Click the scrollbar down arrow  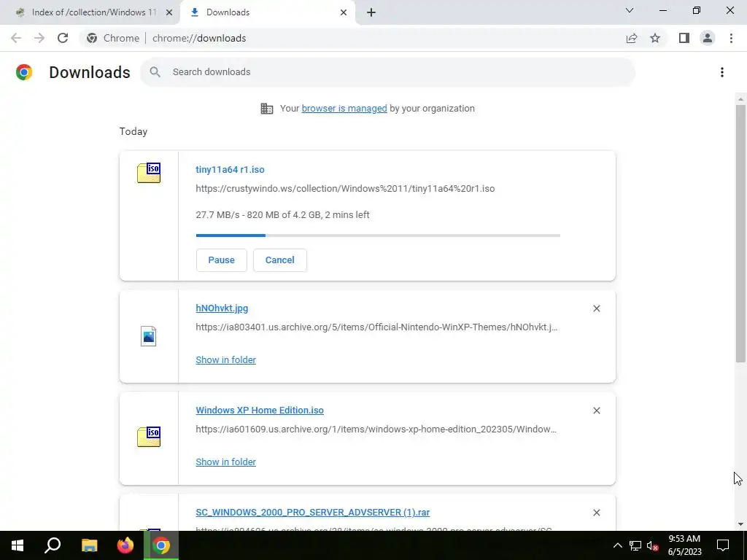740,524
